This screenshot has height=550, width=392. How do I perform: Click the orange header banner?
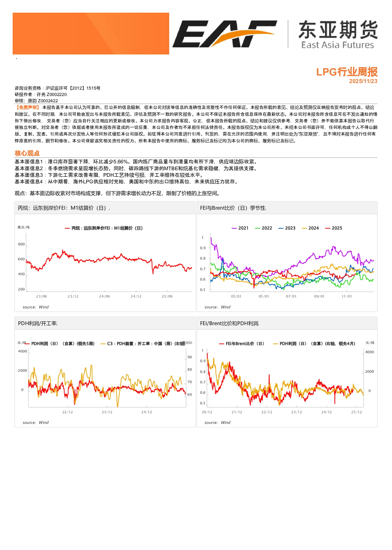pos(91,33)
